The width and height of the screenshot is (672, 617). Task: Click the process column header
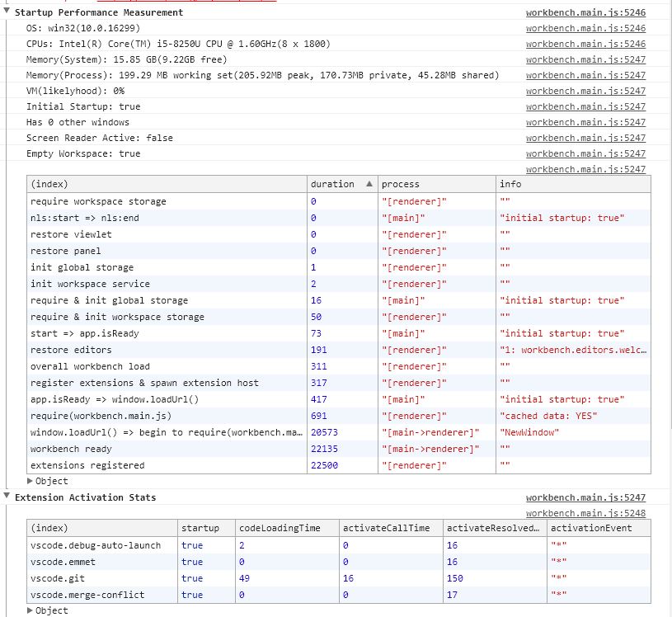[x=437, y=184]
